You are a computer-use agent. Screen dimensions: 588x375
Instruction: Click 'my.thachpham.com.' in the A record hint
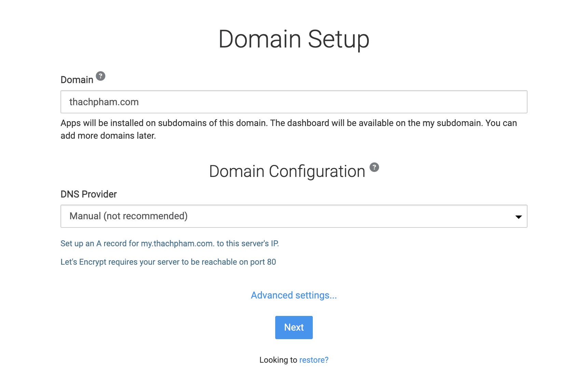pyautogui.click(x=178, y=244)
